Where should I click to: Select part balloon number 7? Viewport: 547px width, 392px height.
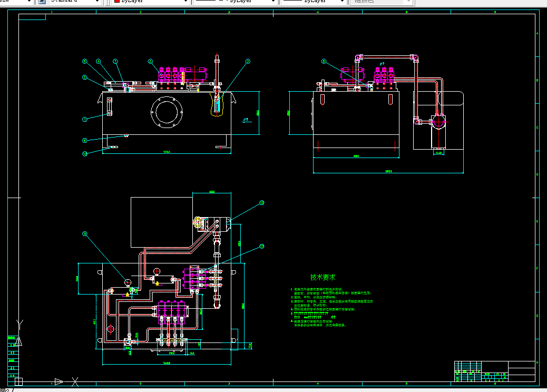pyautogui.click(x=115, y=61)
